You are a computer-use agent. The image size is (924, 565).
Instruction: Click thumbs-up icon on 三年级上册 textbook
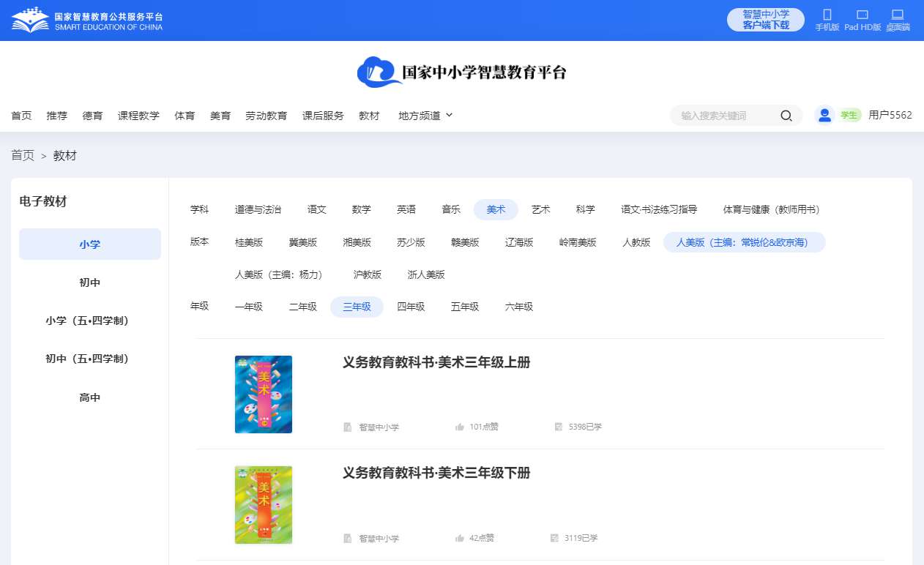(x=460, y=427)
